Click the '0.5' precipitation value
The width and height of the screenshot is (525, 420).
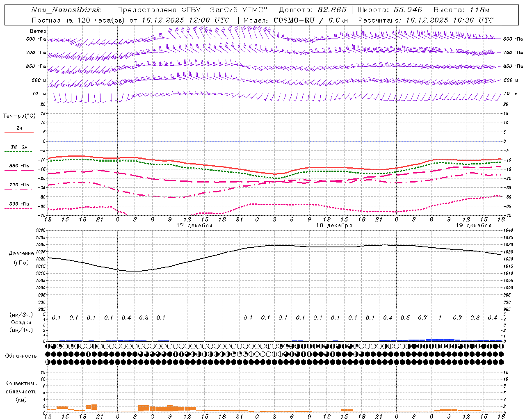pos(405,317)
